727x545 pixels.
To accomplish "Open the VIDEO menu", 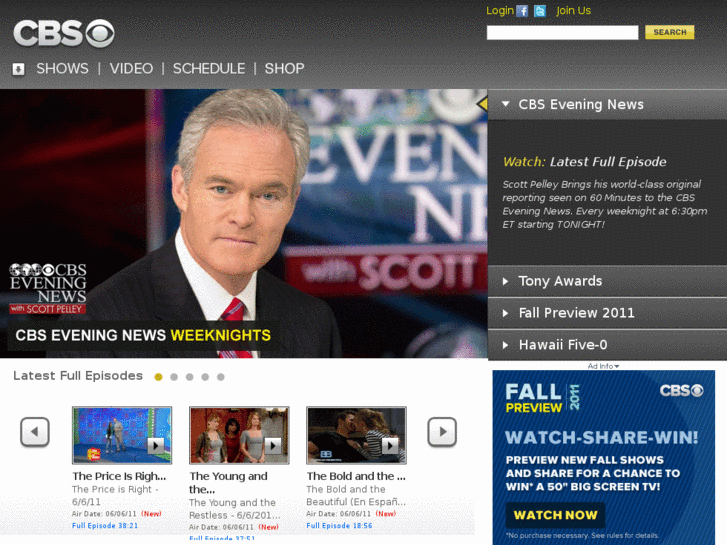I will (131, 69).
